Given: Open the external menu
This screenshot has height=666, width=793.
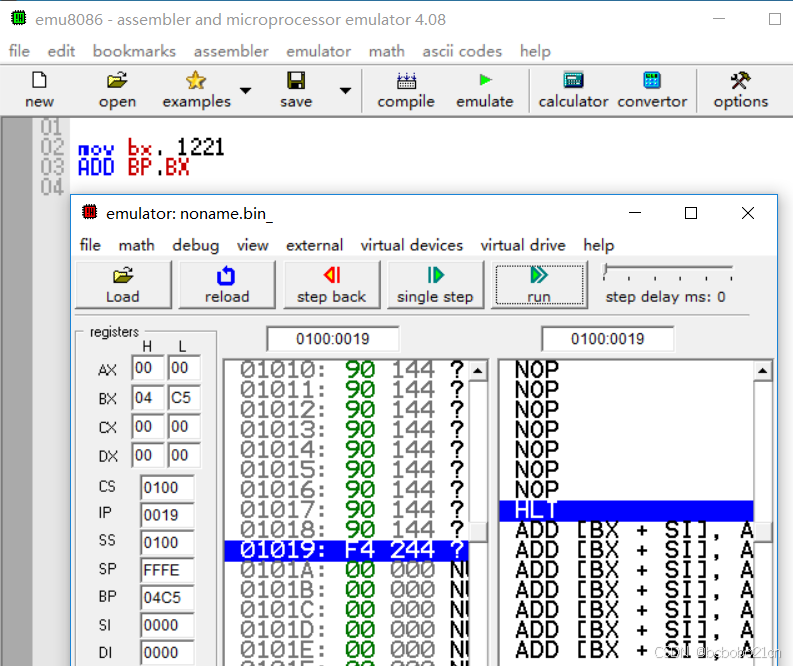Looking at the screenshot, I should pyautogui.click(x=315, y=245).
